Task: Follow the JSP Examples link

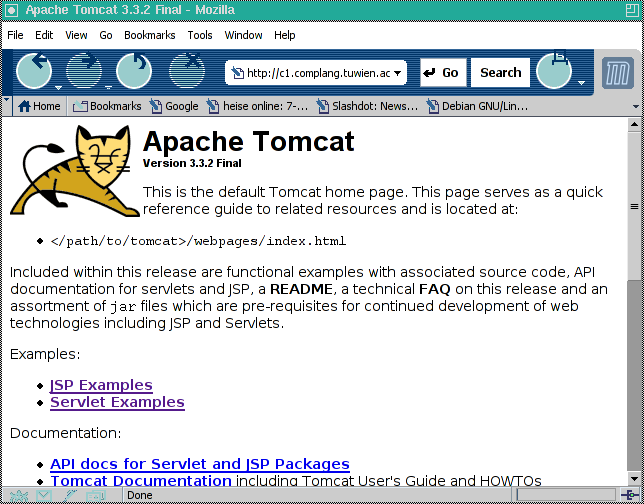Action: [101, 385]
